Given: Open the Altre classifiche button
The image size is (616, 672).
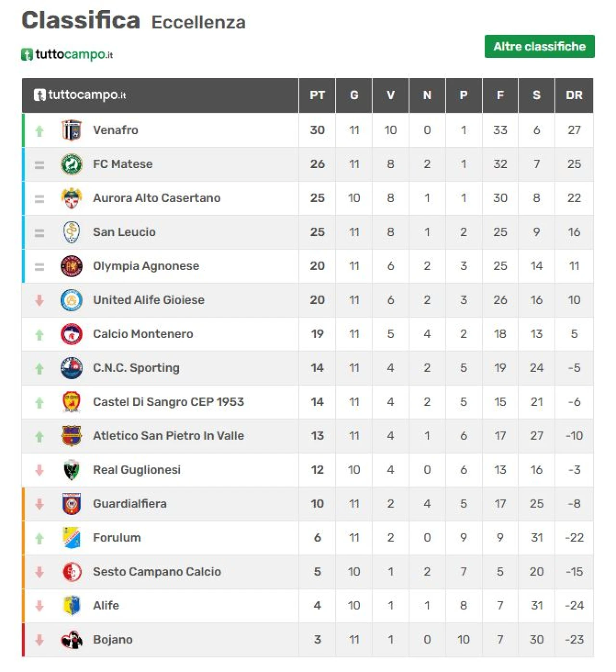Looking at the screenshot, I should click(x=539, y=47).
